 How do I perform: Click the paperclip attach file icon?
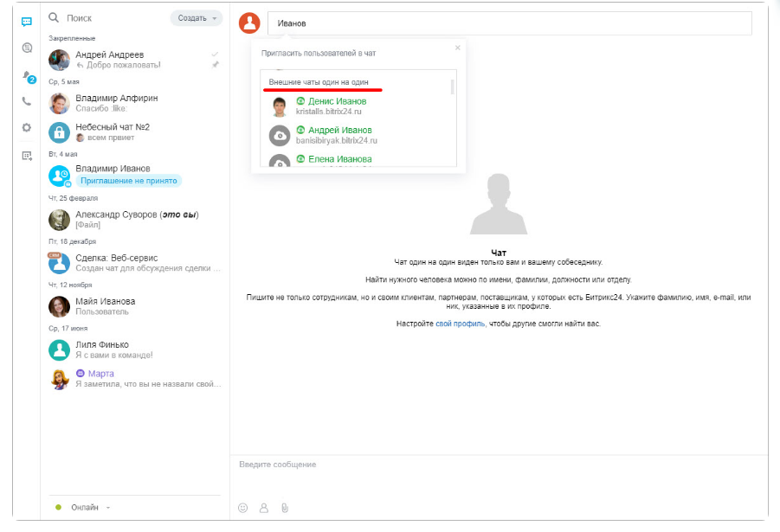point(284,508)
